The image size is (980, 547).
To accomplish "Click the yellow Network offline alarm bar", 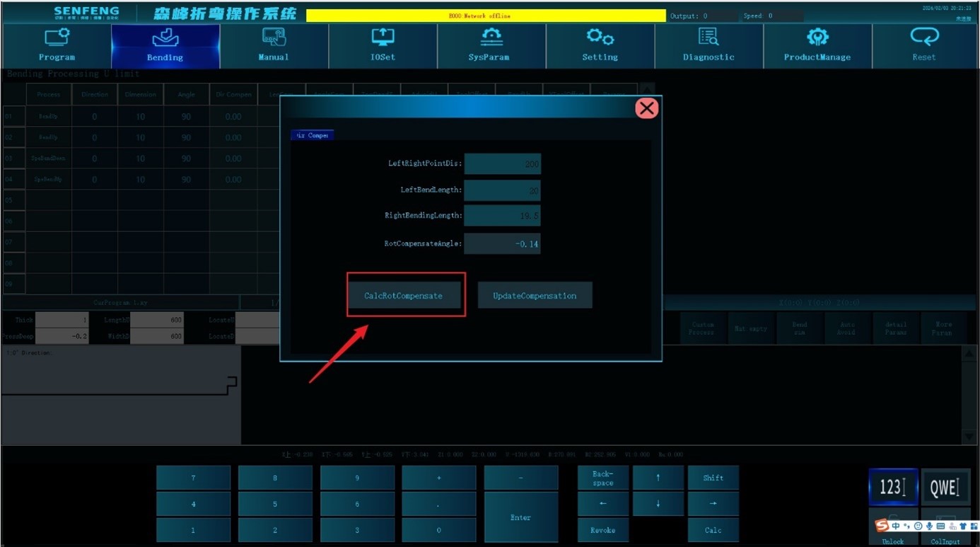I will 486,16.
